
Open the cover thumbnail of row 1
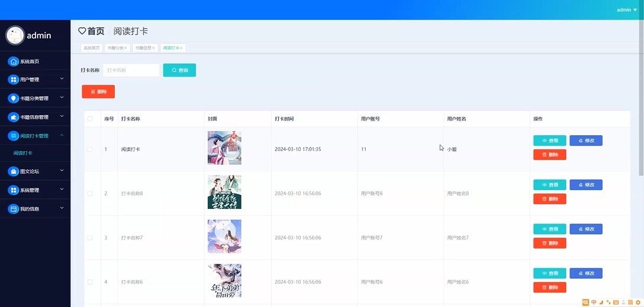225,148
